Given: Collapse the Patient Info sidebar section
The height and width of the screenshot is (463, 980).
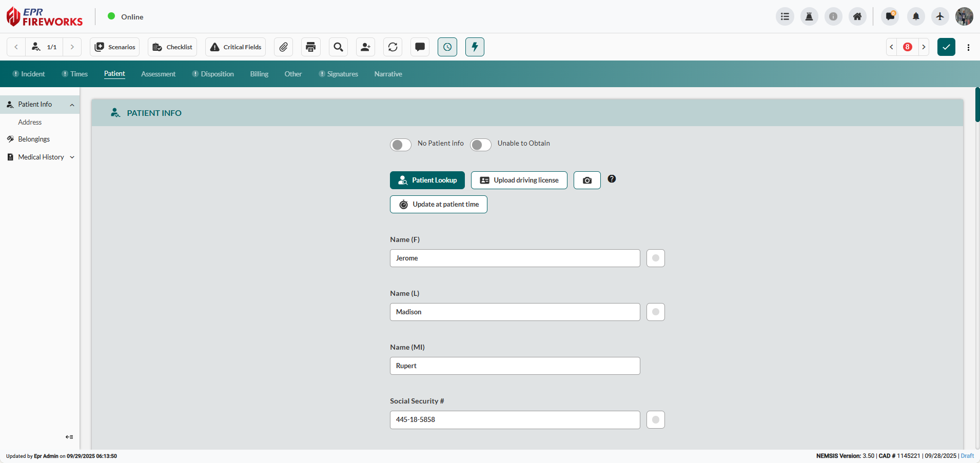Looking at the screenshot, I should click(72, 105).
